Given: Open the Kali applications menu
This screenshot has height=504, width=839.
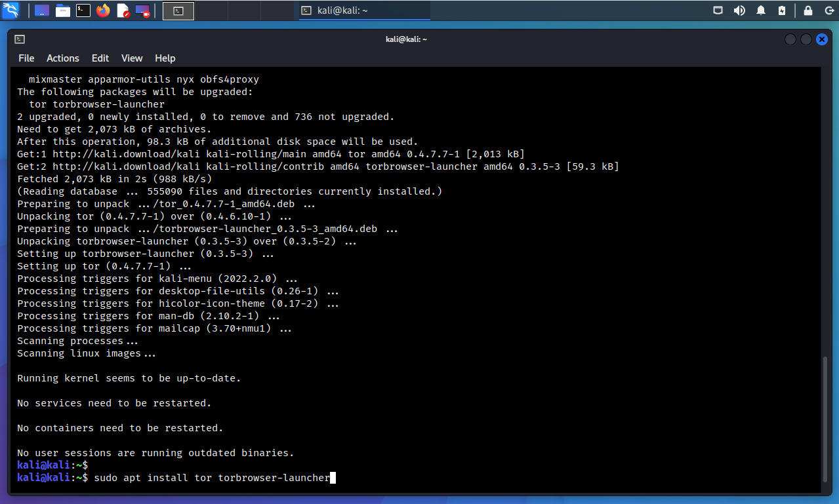Looking at the screenshot, I should [x=12, y=10].
